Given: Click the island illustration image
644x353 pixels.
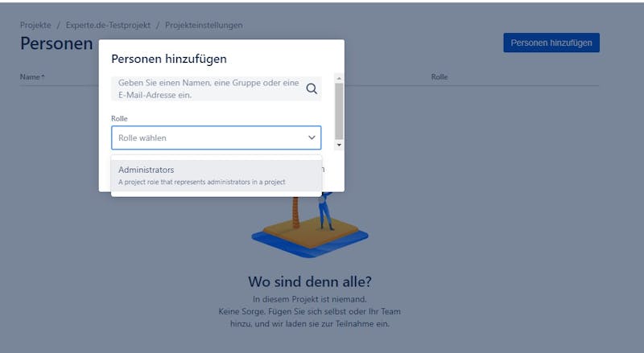Looking at the screenshot, I should (310, 225).
